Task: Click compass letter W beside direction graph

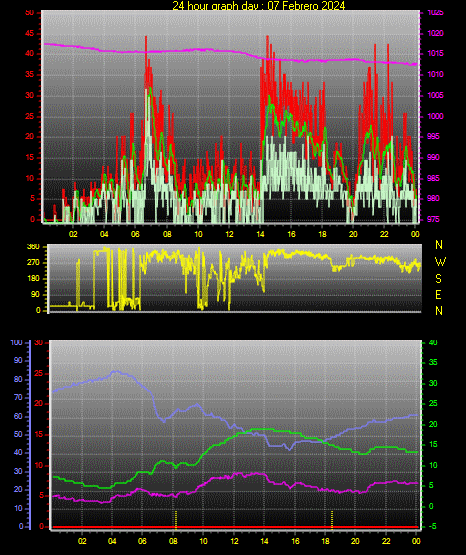Action: click(440, 262)
